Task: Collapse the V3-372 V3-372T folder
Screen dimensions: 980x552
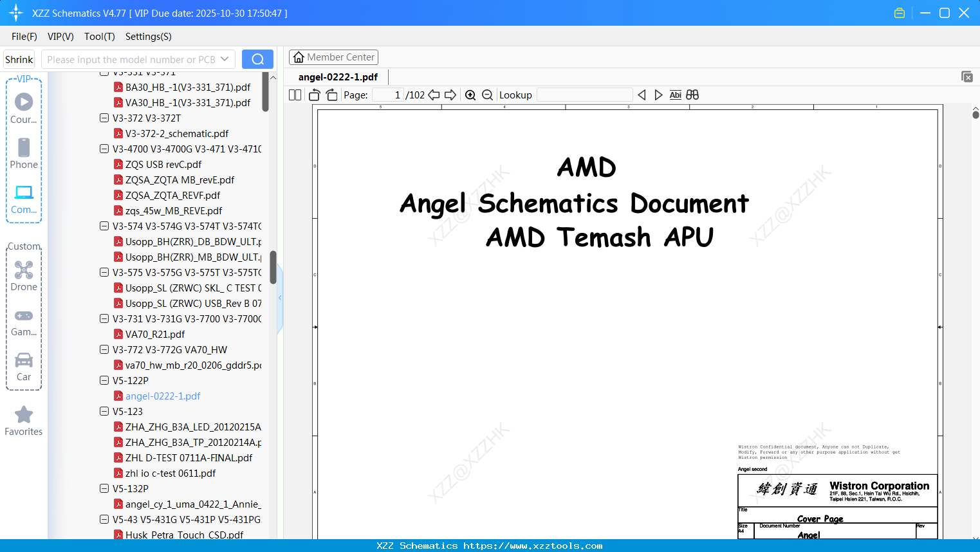Action: coord(104,118)
